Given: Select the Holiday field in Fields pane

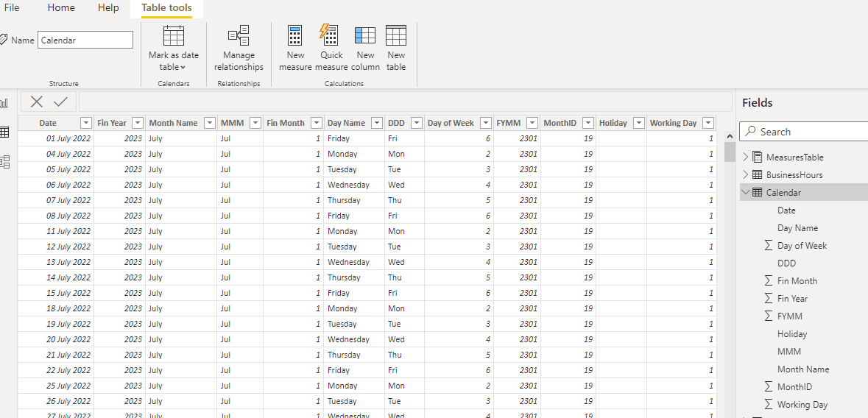Looking at the screenshot, I should click(x=792, y=334).
